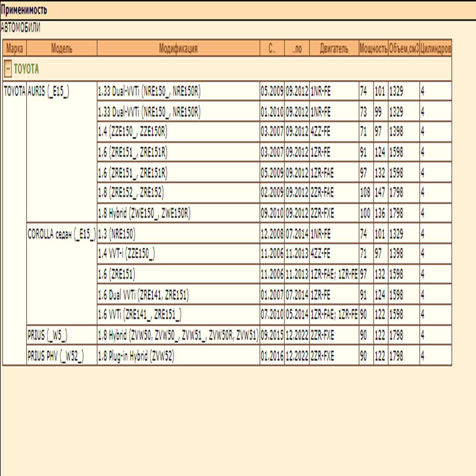Click the Мощность column header

[373, 49]
